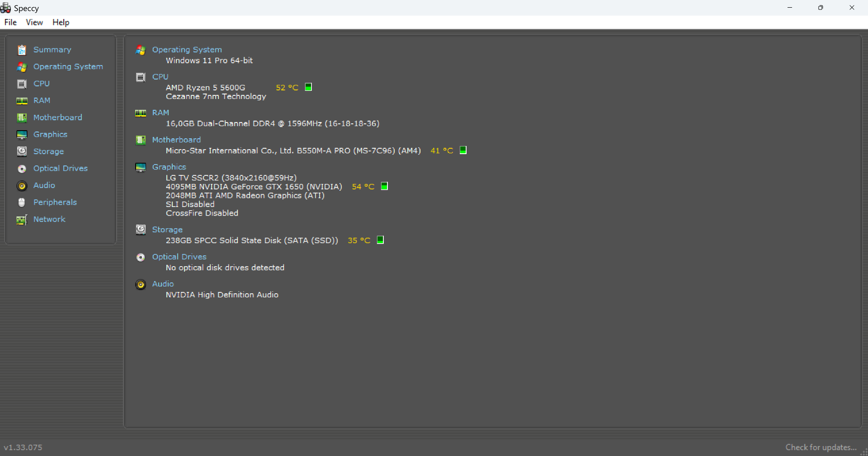Click the Audio heading link in summary
The width and height of the screenshot is (868, 456).
click(163, 284)
